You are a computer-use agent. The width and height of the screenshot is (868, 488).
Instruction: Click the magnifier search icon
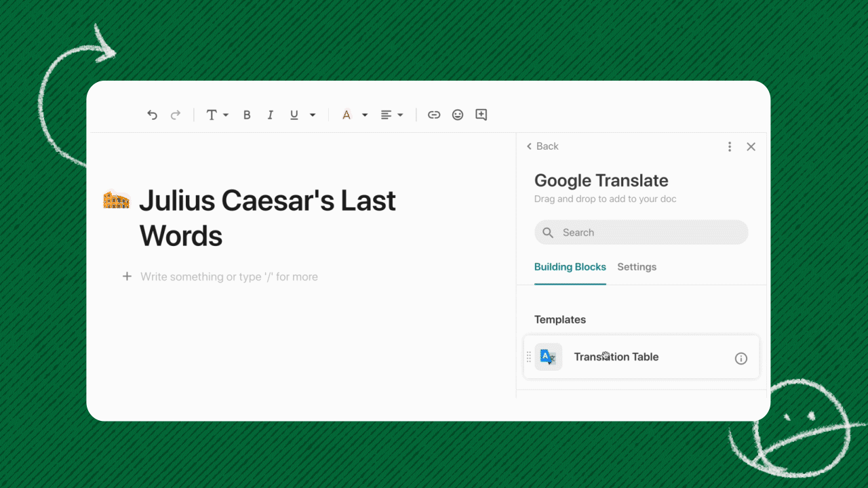(x=548, y=232)
